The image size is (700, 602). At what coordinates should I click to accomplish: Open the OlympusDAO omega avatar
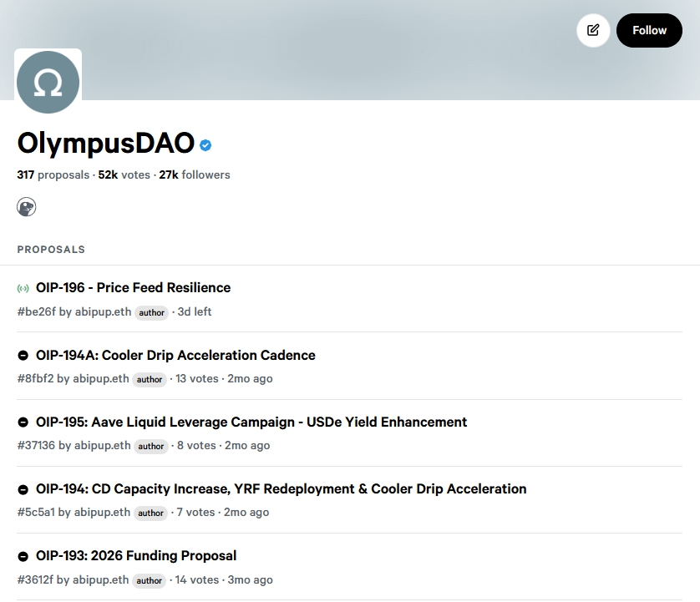click(x=48, y=82)
